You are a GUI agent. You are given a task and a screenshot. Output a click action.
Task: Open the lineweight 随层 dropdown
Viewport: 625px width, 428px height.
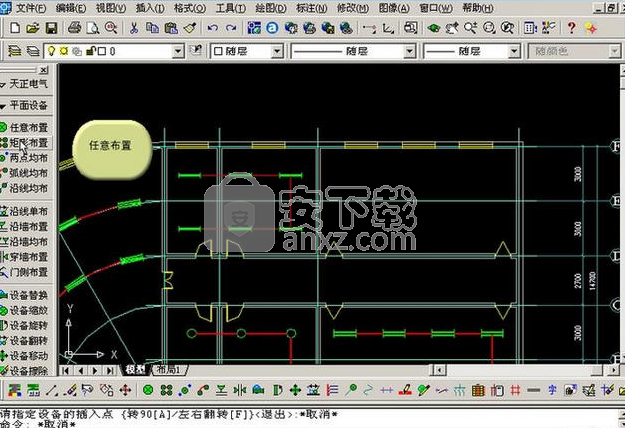(x=514, y=51)
